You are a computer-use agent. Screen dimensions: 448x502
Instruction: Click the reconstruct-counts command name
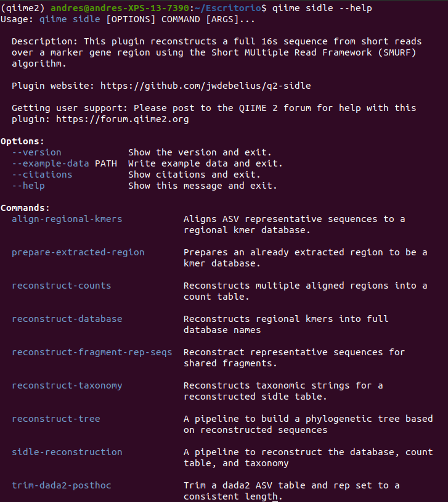point(62,286)
